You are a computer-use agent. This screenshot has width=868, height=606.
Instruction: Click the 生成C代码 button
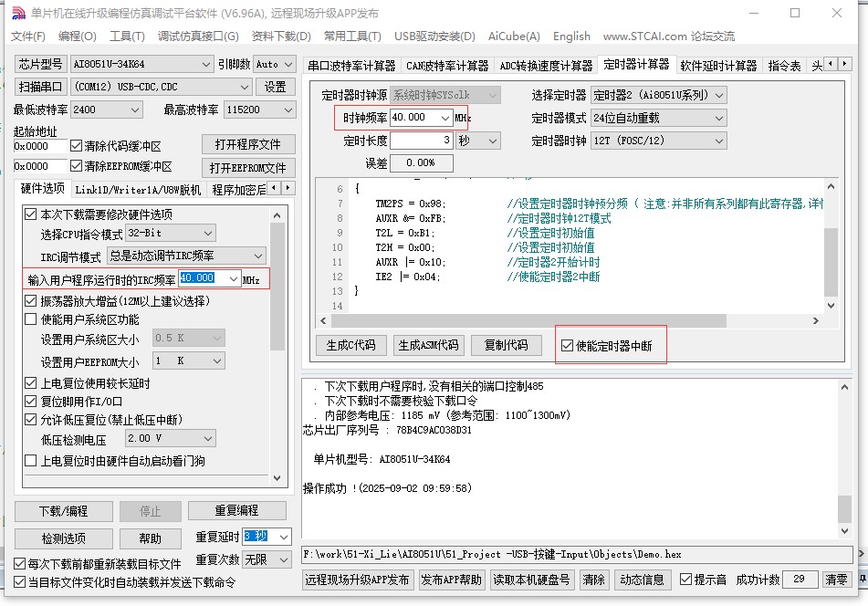point(350,345)
